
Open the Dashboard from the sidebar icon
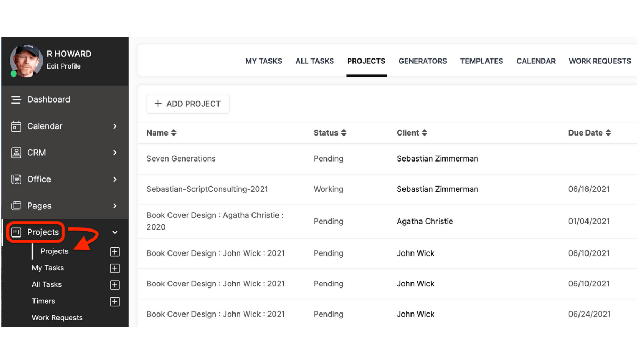pos(16,99)
